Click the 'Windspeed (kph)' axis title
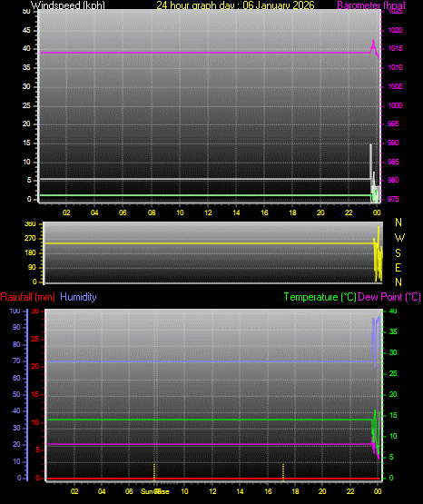 tap(68, 5)
